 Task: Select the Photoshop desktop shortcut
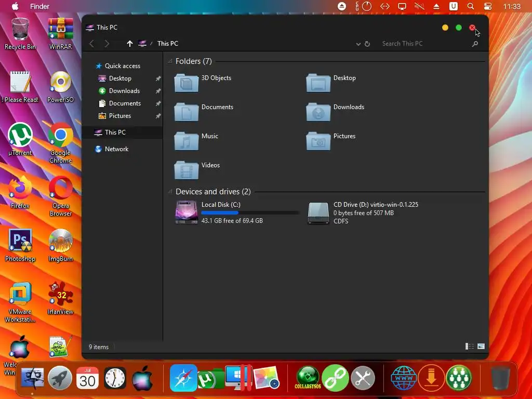(20, 246)
